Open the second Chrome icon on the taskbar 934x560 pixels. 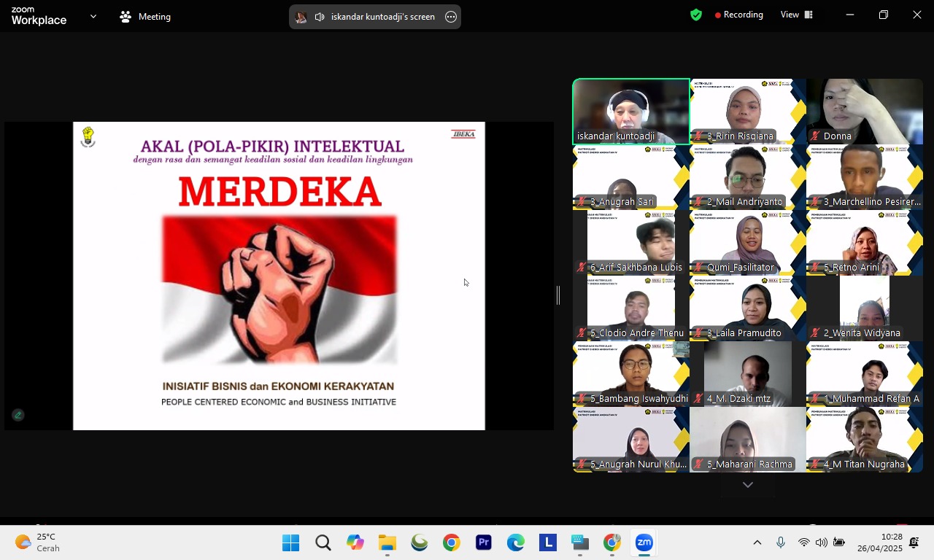click(x=611, y=543)
